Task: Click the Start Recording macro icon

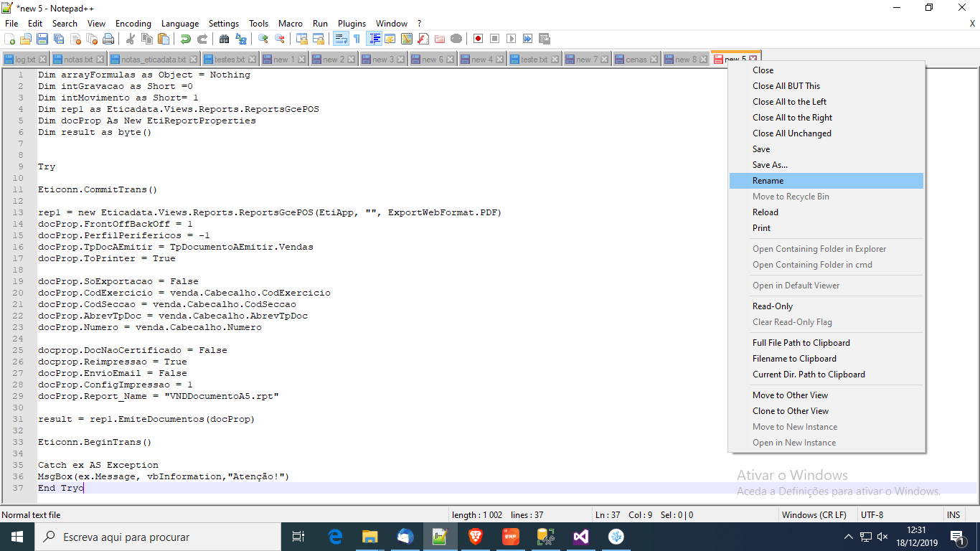Action: pyautogui.click(x=478, y=39)
